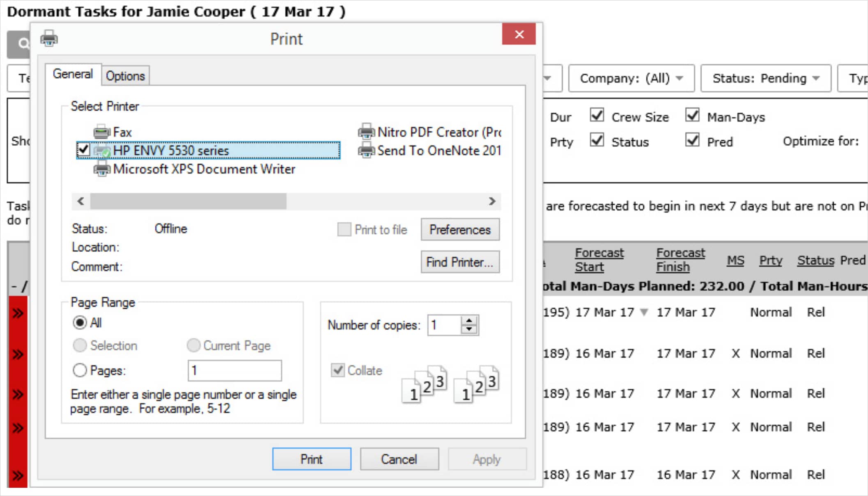Open the Company: (All) dropdown

pos(631,78)
